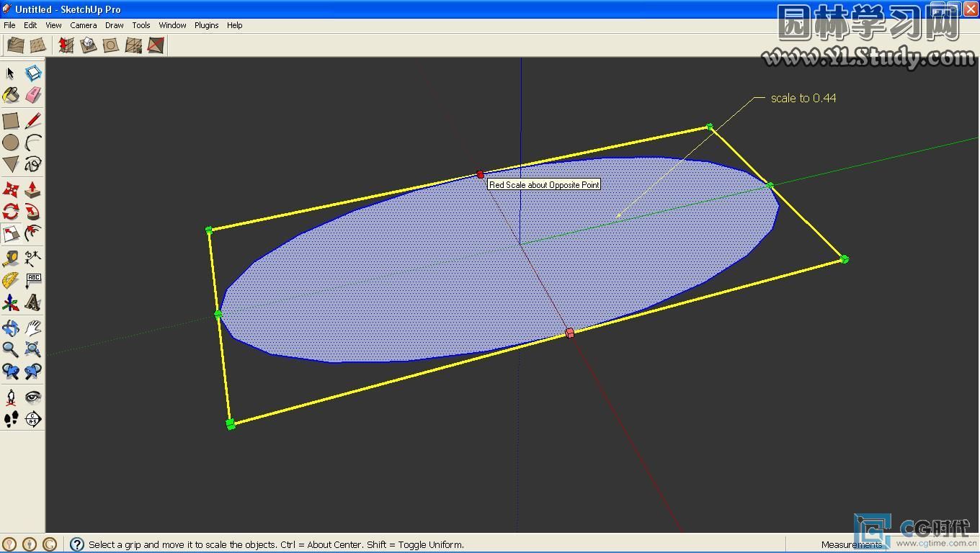980x553 pixels.
Task: Activate the Move tool
Action: pos(10,190)
